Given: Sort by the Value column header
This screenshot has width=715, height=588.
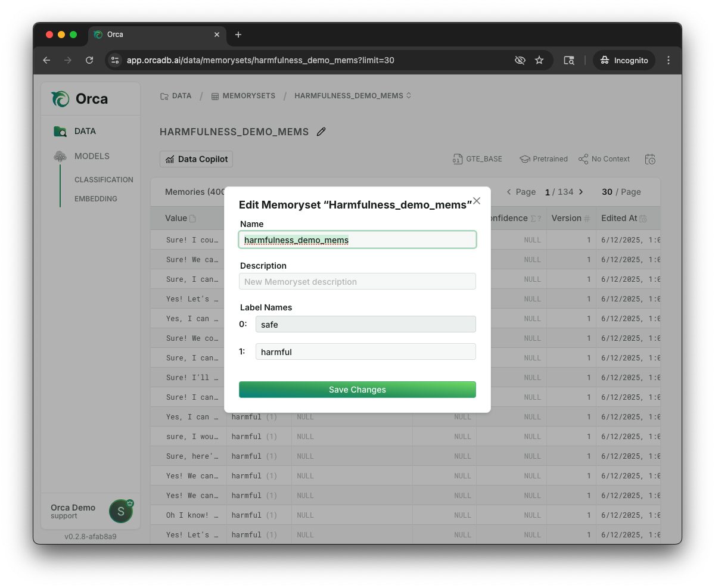Looking at the screenshot, I should 181,218.
